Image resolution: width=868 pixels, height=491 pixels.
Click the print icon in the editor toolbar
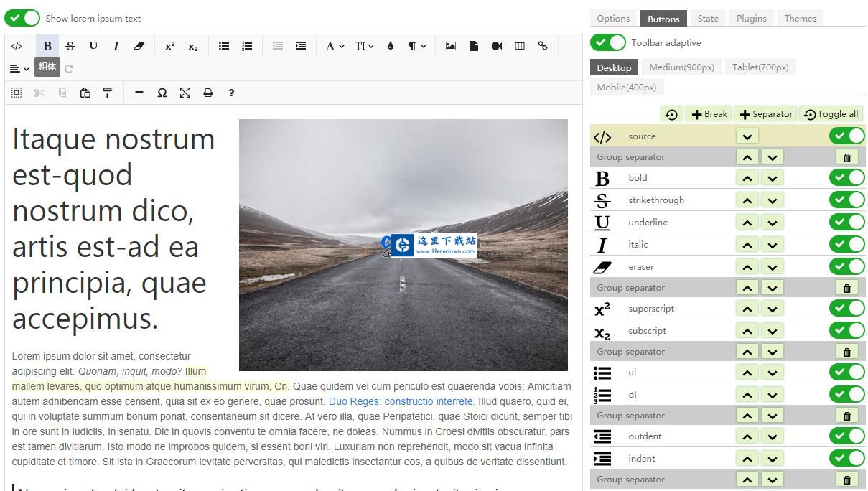pyautogui.click(x=208, y=93)
